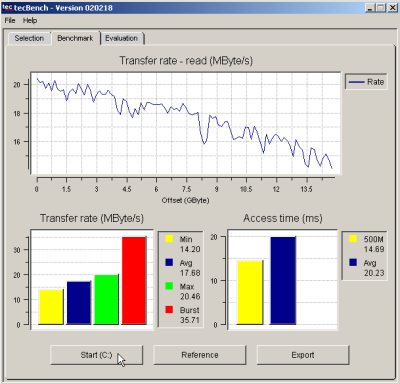The image size is (400, 384).
Task: Click the green Max transfer rate bar
Action: pyautogui.click(x=106, y=299)
